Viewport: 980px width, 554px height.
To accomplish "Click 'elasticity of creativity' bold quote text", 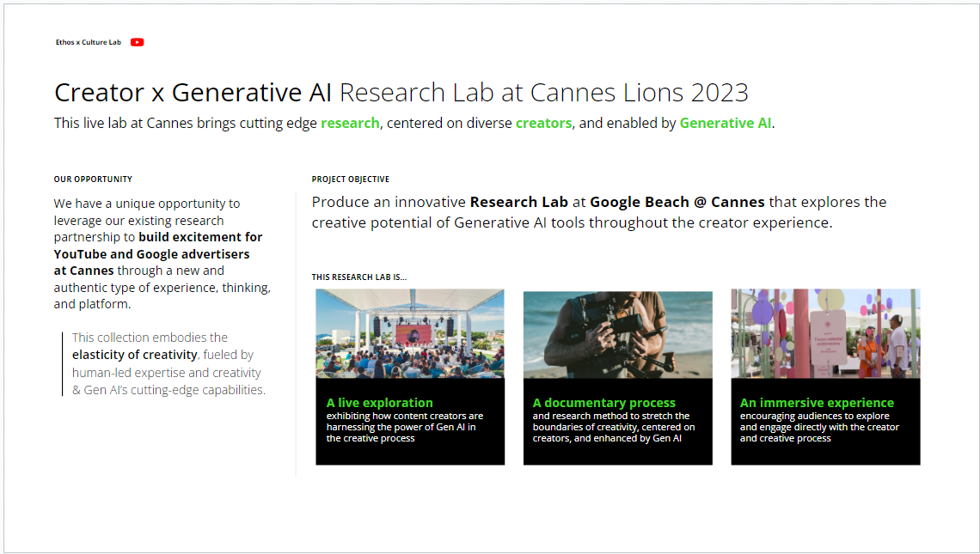I will coord(134,355).
